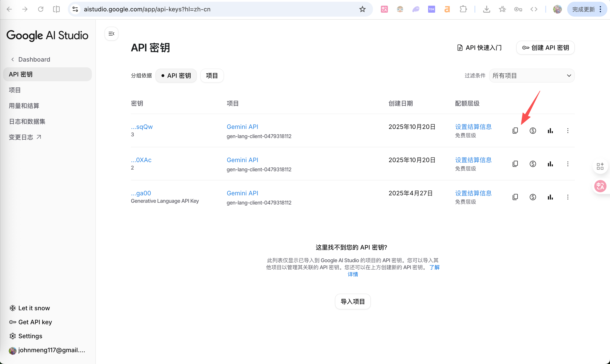Expand the 所有项目 filter dropdown
The image size is (610, 364).
pos(532,76)
